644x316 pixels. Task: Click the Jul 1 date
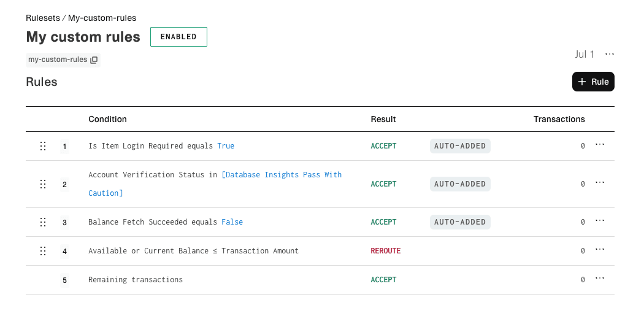click(585, 54)
